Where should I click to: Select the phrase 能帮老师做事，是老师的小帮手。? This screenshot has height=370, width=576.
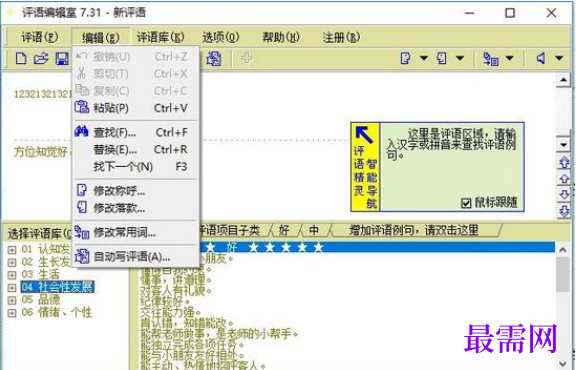pyautogui.click(x=219, y=334)
